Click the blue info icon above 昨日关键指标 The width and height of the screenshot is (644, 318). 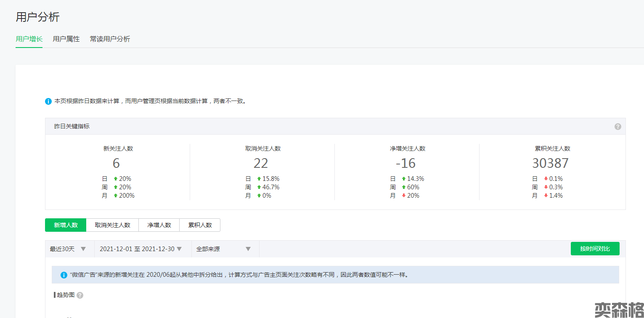(48, 101)
